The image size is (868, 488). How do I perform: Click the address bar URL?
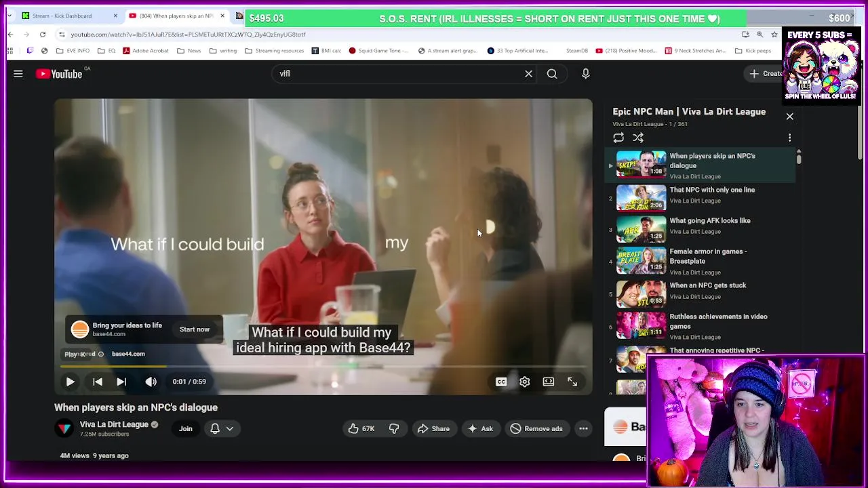point(189,35)
